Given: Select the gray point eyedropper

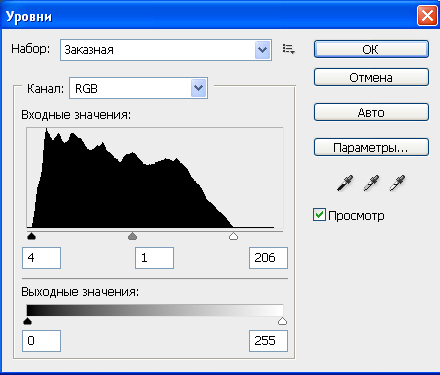Looking at the screenshot, I should 371,183.
